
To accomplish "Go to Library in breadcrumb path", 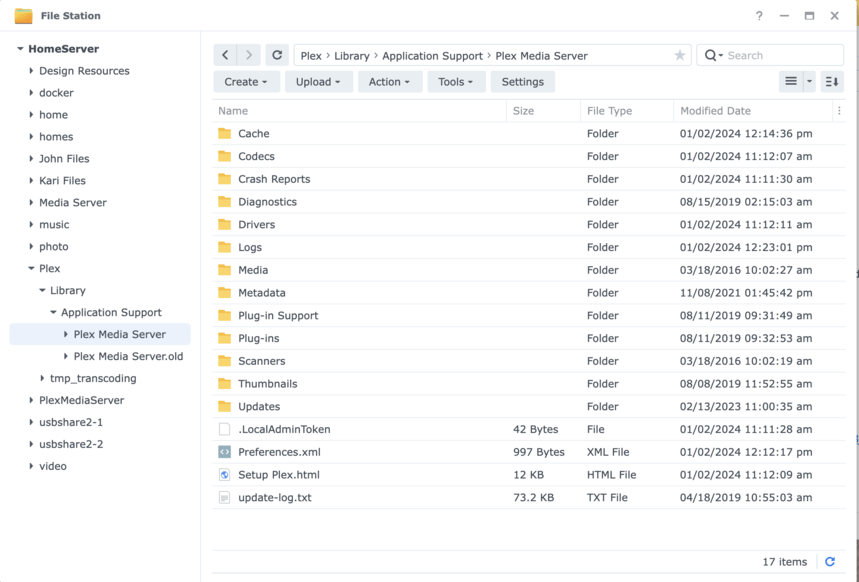I will [352, 56].
